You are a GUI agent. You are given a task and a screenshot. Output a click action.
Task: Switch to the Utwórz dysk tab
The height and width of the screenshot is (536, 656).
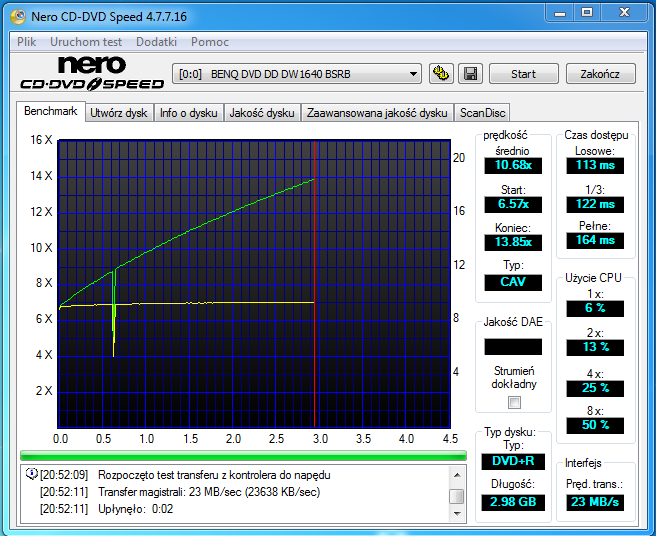119,113
